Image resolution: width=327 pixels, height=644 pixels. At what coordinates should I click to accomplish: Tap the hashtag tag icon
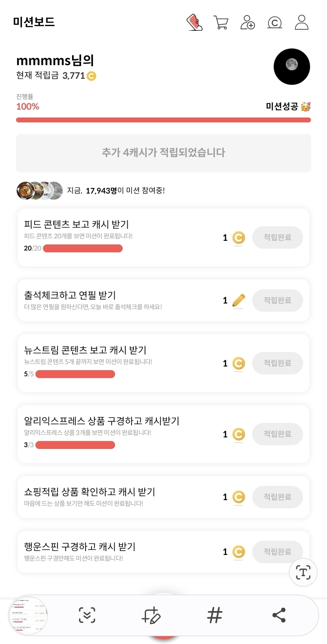click(x=215, y=615)
